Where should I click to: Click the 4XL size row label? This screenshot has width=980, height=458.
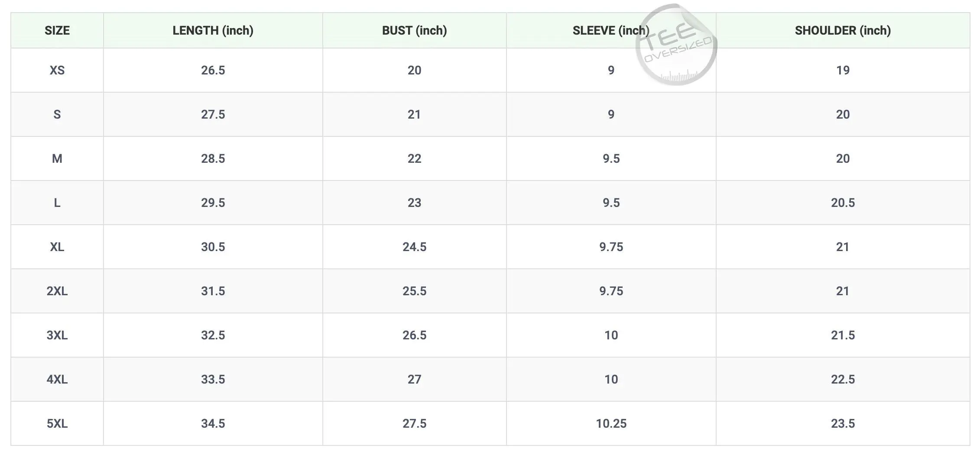click(57, 379)
